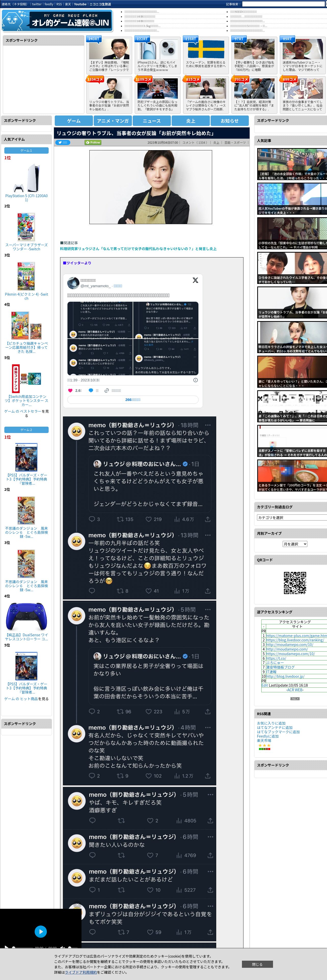Open @mt_yamamoto_ profile avatar in tweet

tap(73, 283)
